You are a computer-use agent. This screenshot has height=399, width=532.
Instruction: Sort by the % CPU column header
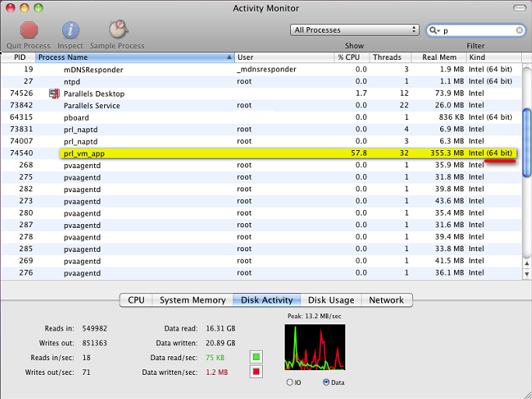pyautogui.click(x=352, y=58)
